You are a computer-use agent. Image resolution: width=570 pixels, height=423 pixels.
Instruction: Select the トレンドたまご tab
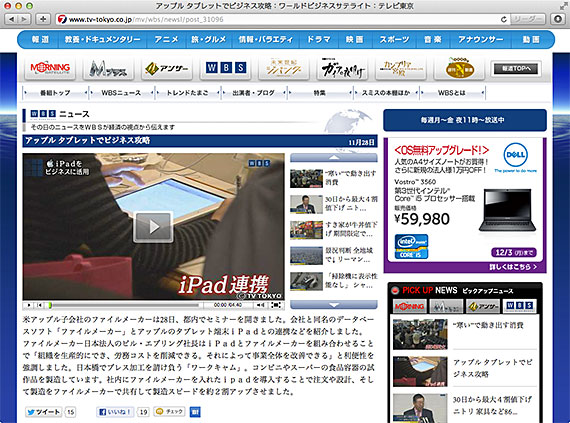click(187, 93)
